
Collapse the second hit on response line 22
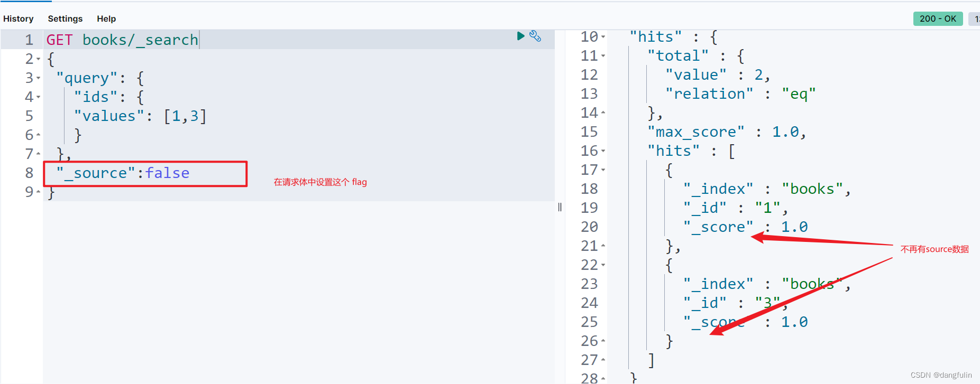(x=603, y=265)
